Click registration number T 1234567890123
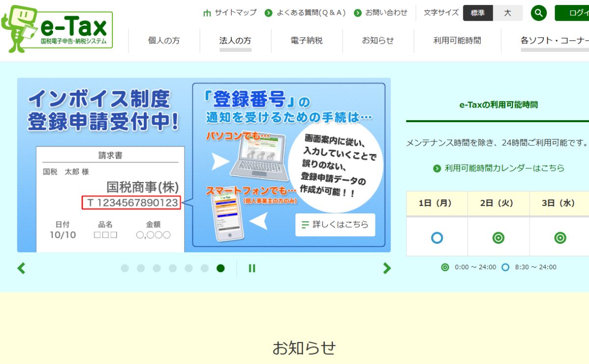Viewport: 589px width, 364px height. (132, 203)
